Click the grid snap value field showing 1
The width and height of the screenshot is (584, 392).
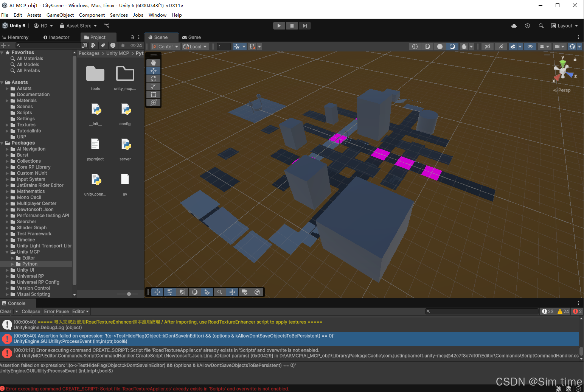click(x=224, y=47)
